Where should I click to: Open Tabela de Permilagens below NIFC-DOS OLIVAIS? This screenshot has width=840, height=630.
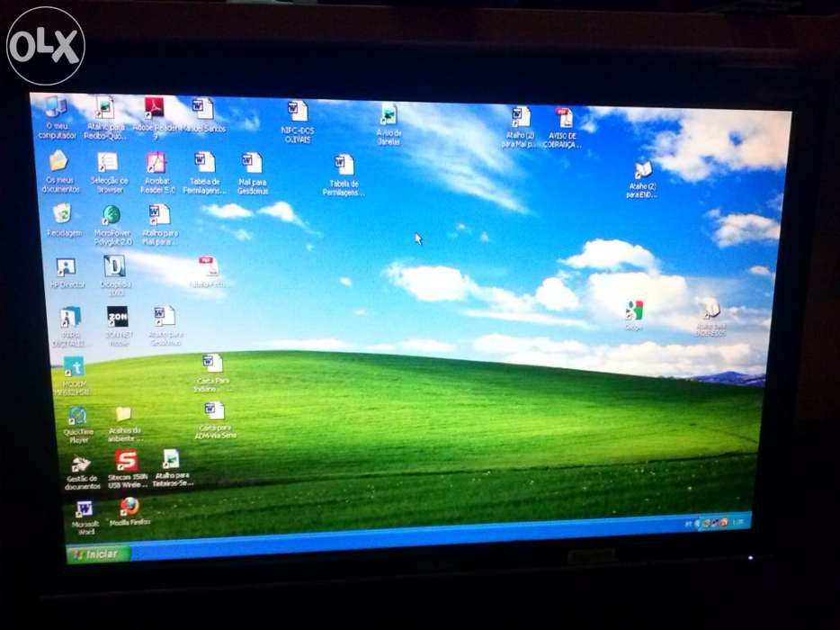click(x=344, y=175)
